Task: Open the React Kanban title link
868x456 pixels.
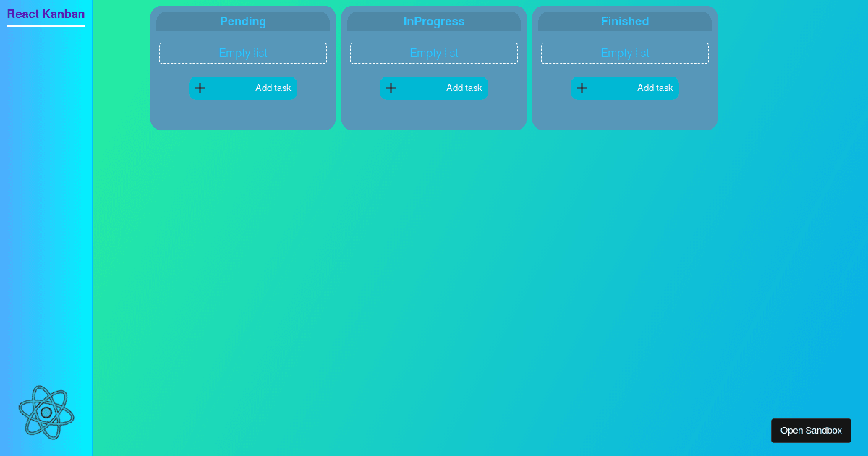Action: tap(46, 14)
